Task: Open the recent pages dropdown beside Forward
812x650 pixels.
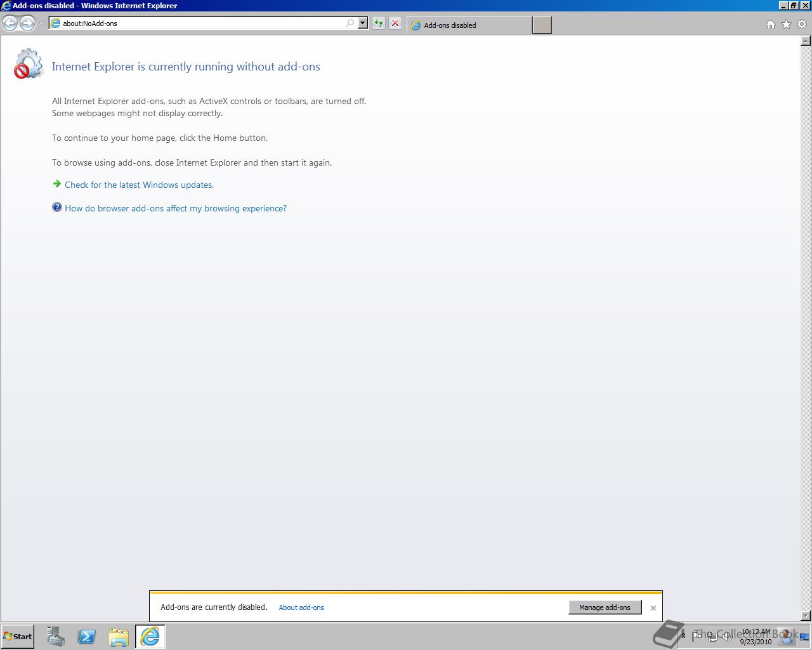Action: pyautogui.click(x=41, y=23)
